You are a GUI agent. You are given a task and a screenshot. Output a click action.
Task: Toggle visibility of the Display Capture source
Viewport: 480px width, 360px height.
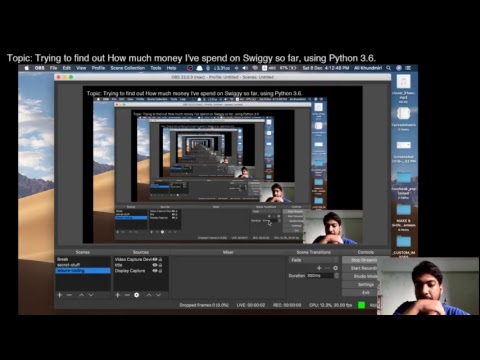155,271
